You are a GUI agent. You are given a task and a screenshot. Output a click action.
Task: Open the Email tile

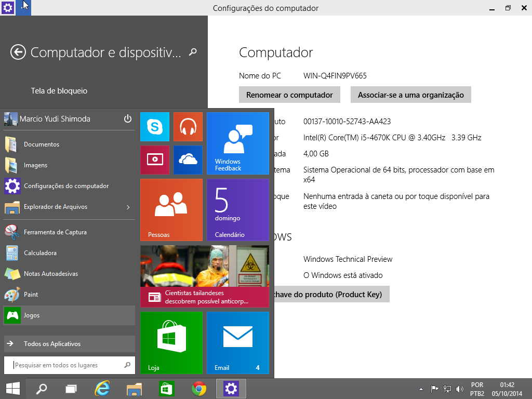click(238, 343)
